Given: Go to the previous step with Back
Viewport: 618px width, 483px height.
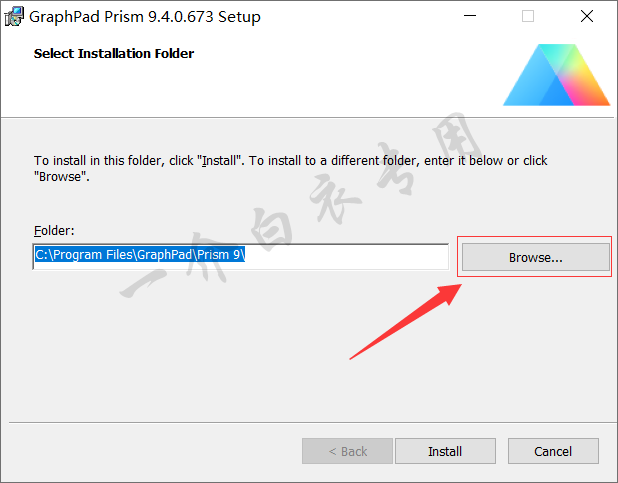Looking at the screenshot, I should (x=348, y=451).
